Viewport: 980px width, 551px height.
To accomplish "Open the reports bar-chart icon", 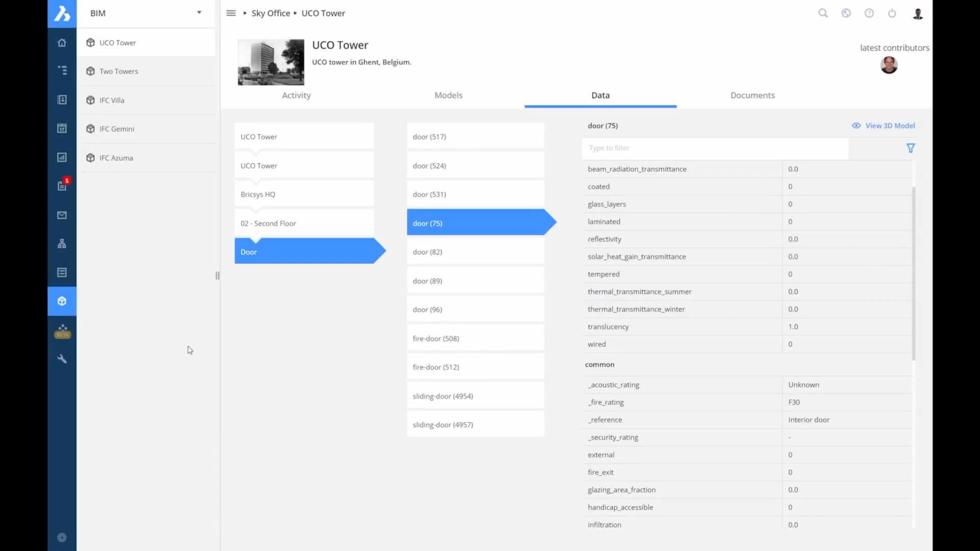I will (62, 158).
